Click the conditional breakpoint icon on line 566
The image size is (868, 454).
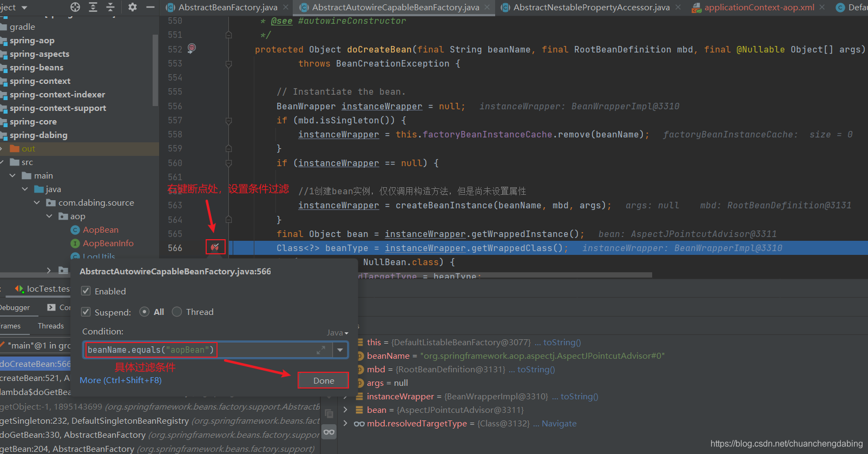tap(215, 247)
